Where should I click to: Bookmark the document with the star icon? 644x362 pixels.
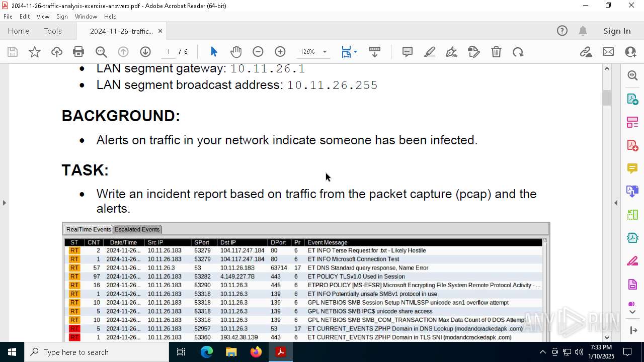coord(35,52)
